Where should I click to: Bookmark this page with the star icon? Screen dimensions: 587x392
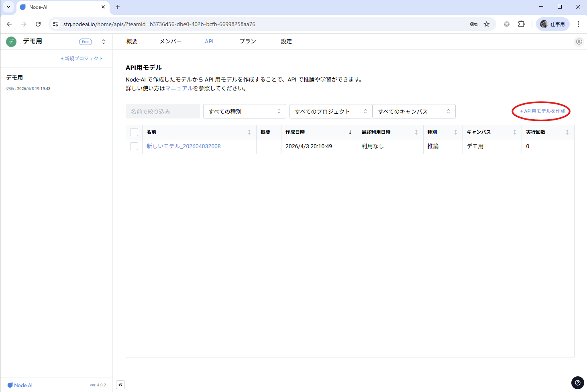[487, 24]
